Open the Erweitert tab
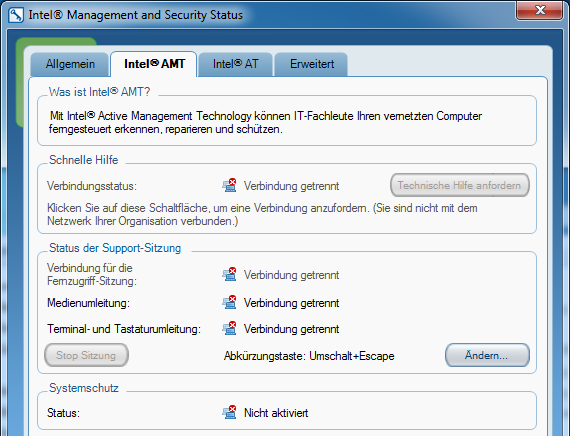570x436 pixels. (312, 64)
